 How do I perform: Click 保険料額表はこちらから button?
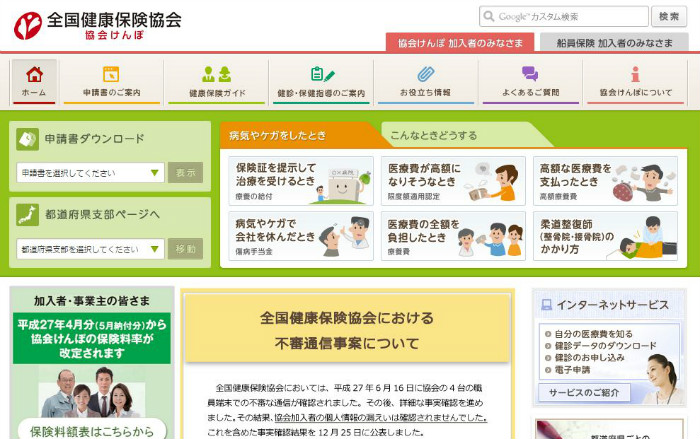92,431
